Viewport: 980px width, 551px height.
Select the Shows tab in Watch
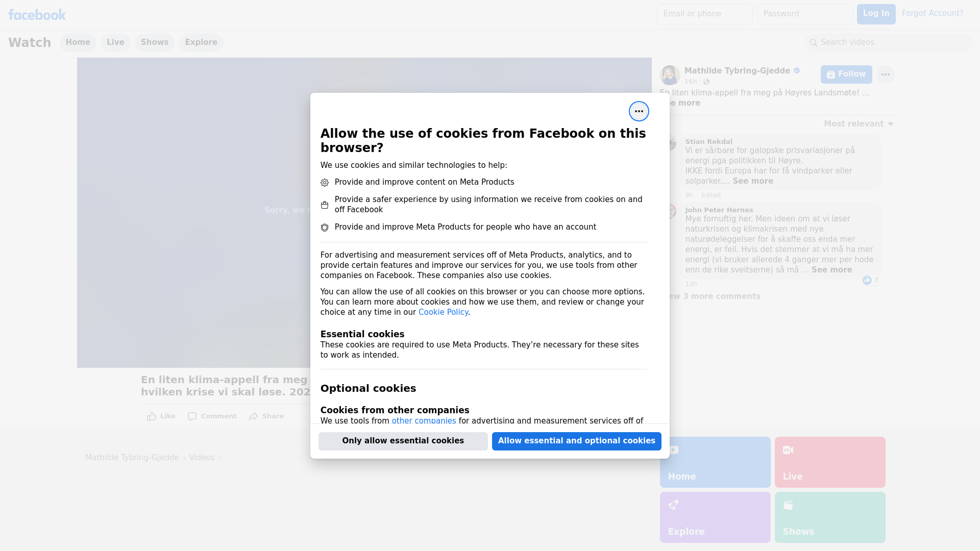point(155,43)
